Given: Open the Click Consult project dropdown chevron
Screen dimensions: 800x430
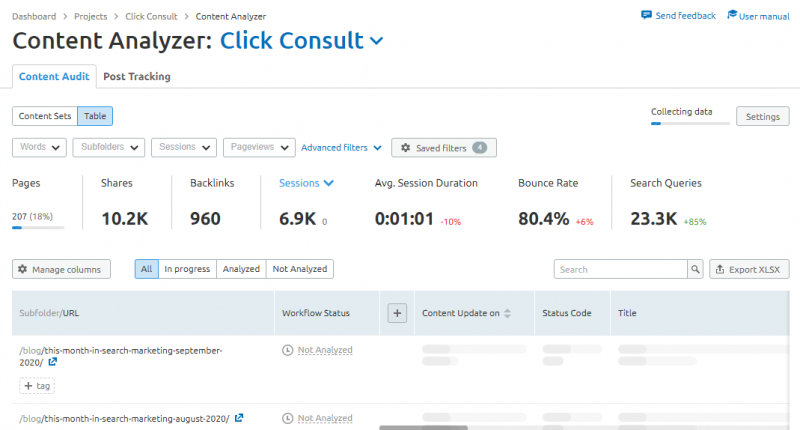Looking at the screenshot, I should click(x=377, y=41).
